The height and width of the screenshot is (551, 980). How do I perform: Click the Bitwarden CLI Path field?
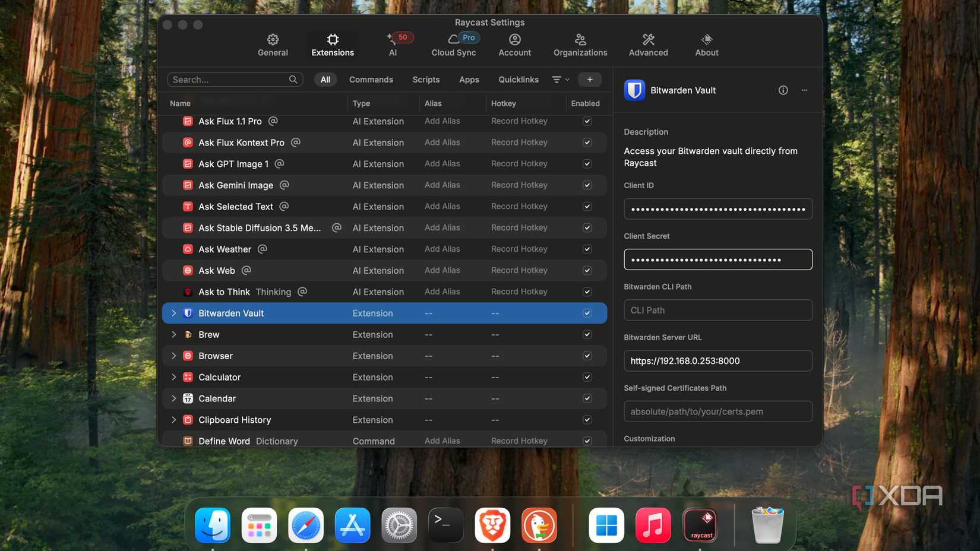tap(717, 310)
